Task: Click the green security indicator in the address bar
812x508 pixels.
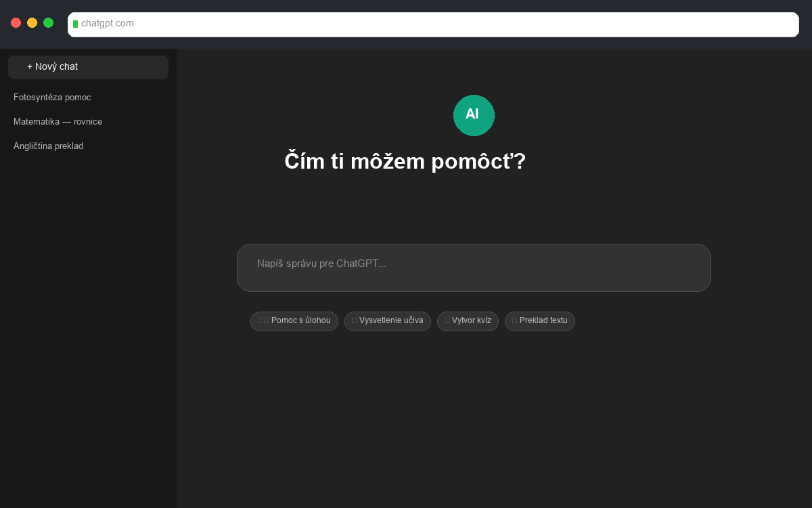Action: click(x=76, y=24)
